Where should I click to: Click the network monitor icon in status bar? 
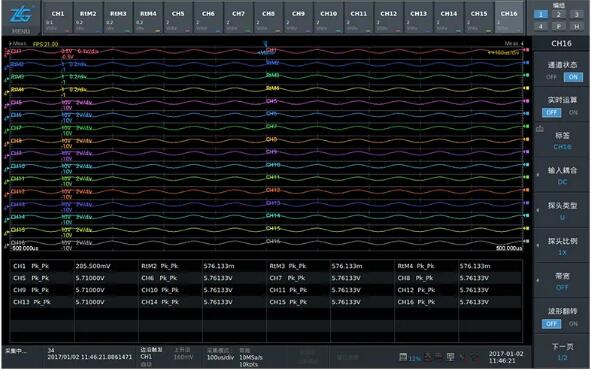450,356
